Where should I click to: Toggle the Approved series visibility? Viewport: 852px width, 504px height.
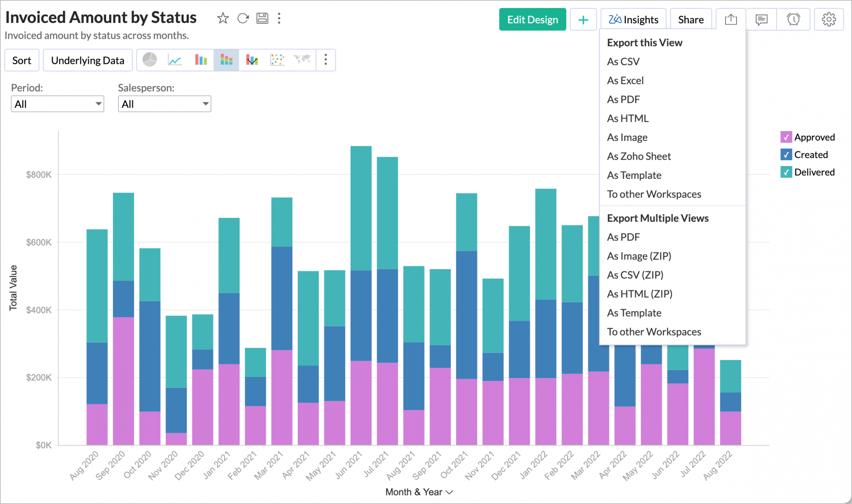[786, 137]
